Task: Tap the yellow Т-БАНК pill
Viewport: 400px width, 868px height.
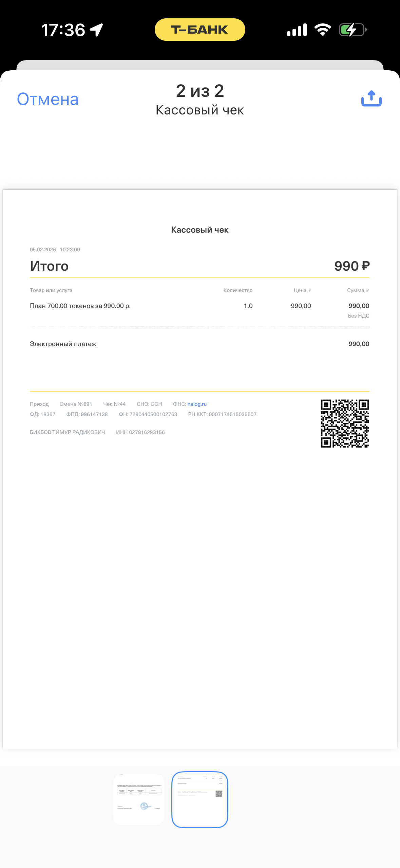Action: point(200,30)
